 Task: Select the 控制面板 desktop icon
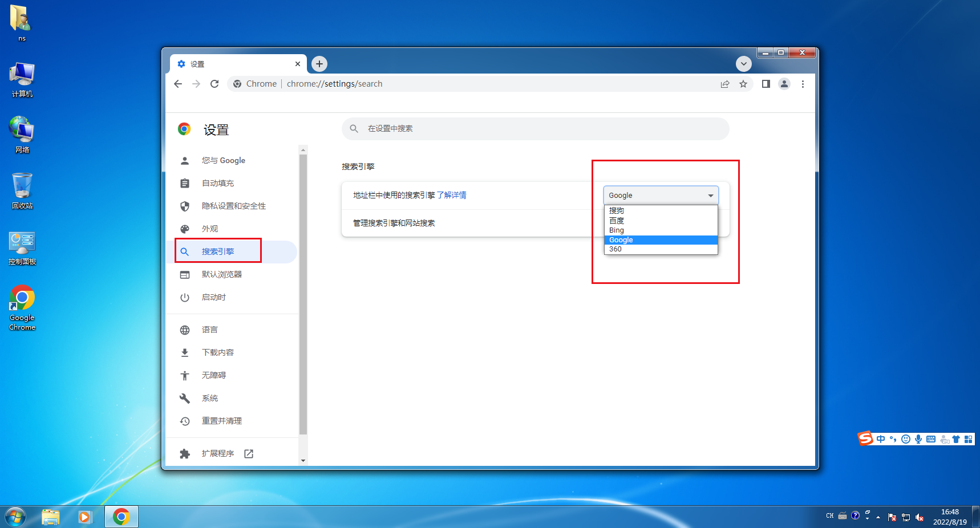point(22,248)
